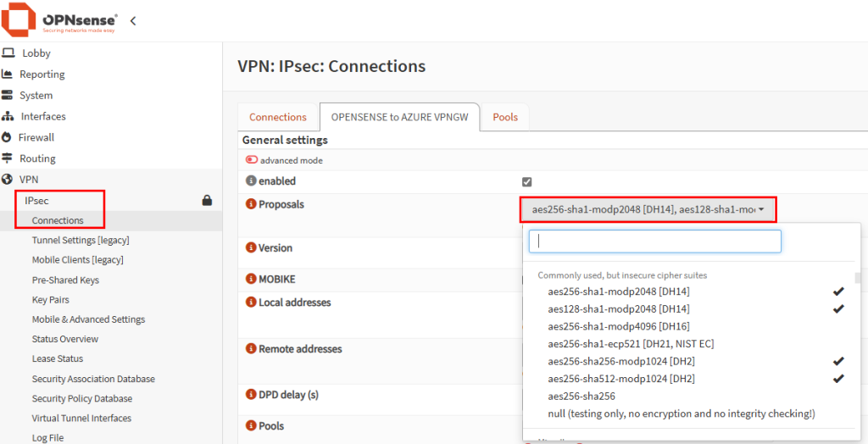Click the Firewall flame icon
Viewport: 868px width, 444px height.
coord(7,137)
